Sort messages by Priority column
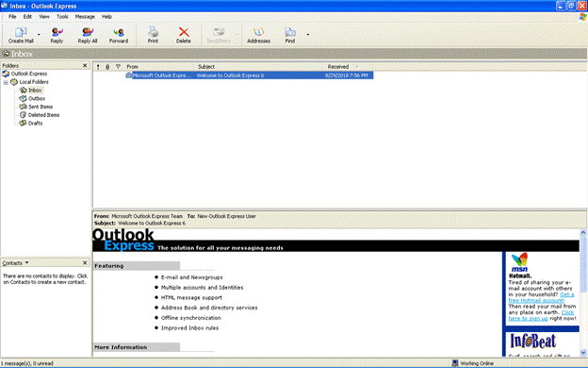 tap(98, 67)
